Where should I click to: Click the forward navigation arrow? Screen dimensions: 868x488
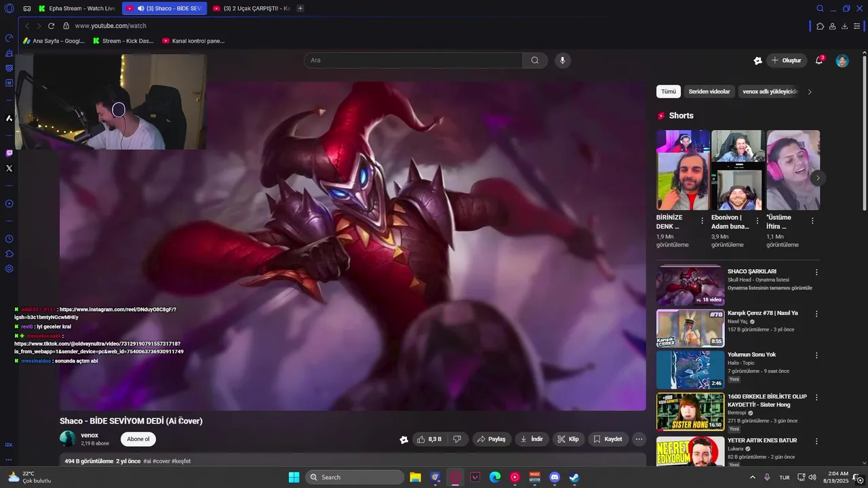pyautogui.click(x=39, y=26)
